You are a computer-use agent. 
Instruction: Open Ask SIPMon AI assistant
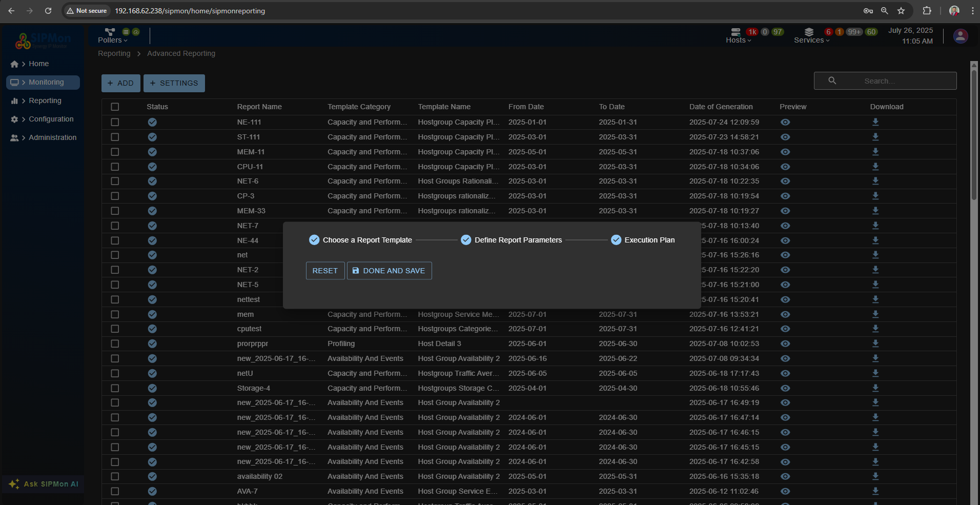point(43,483)
